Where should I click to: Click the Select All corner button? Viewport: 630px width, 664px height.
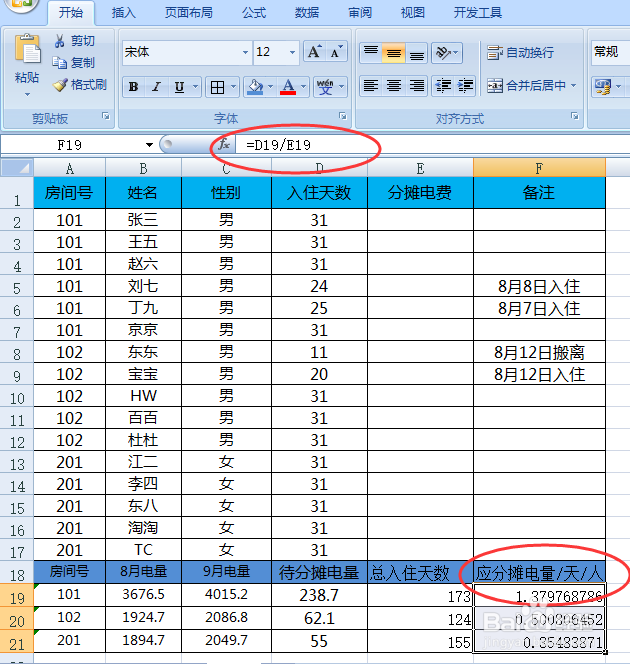pos(17,168)
